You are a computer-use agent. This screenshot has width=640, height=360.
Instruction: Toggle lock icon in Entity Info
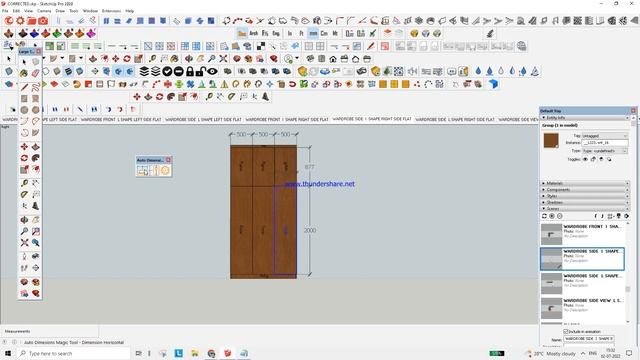[593, 159]
